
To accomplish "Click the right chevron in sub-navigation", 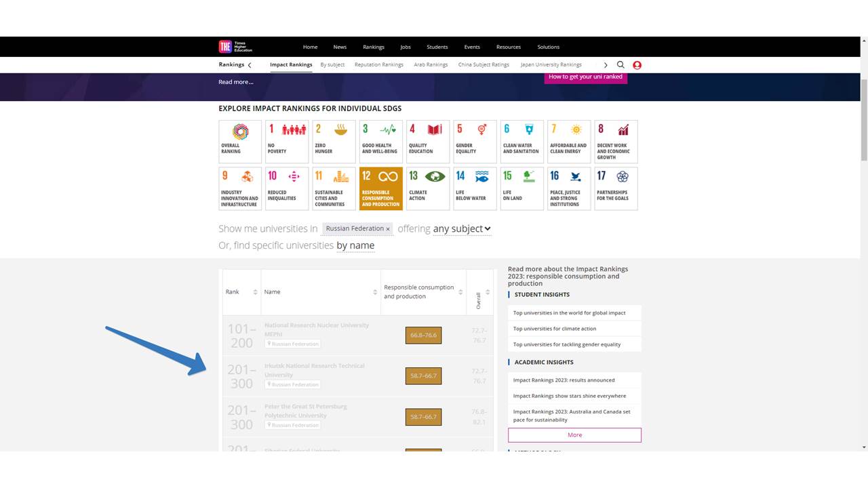I will [606, 65].
